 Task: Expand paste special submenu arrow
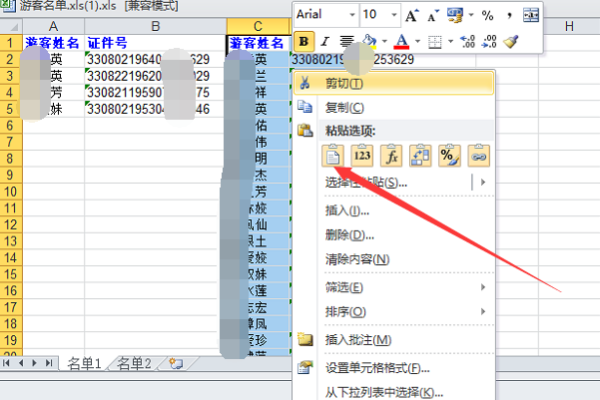(x=483, y=182)
